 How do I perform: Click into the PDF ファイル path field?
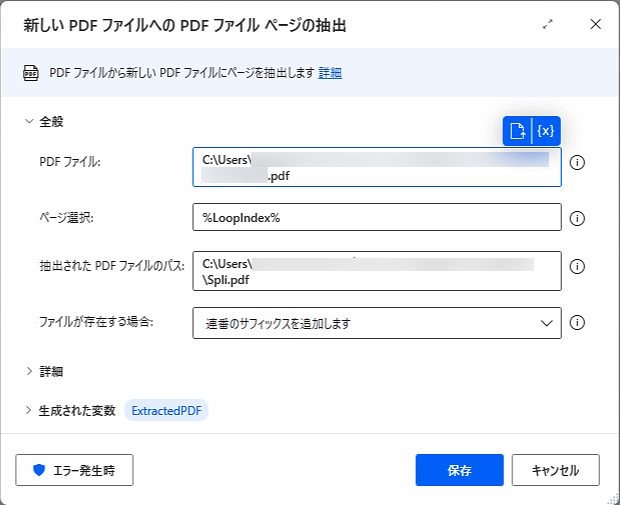376,167
